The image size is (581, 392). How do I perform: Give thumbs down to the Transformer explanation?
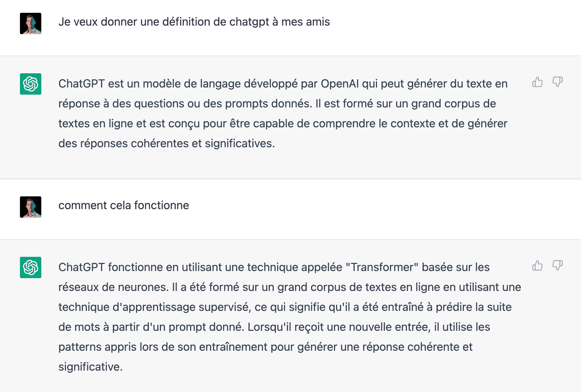(x=557, y=266)
